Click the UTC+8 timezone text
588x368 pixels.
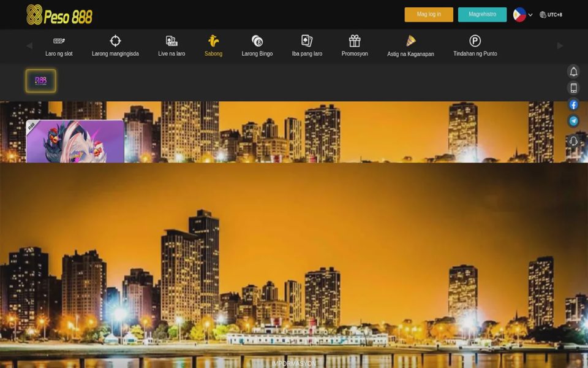point(555,15)
